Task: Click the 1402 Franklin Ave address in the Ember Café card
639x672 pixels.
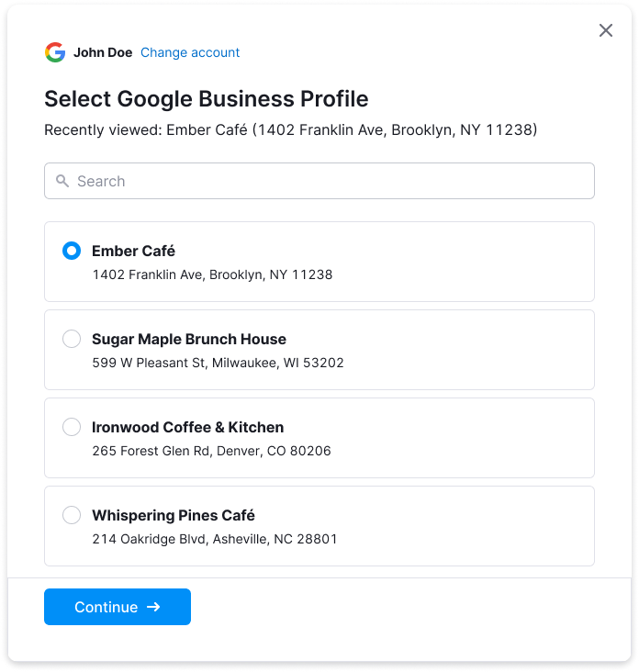Action: tap(212, 274)
